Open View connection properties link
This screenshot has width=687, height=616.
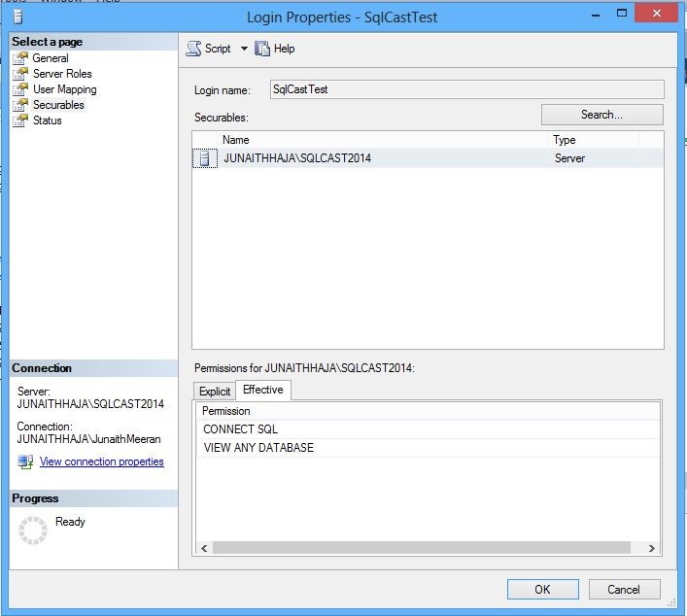coord(102,462)
